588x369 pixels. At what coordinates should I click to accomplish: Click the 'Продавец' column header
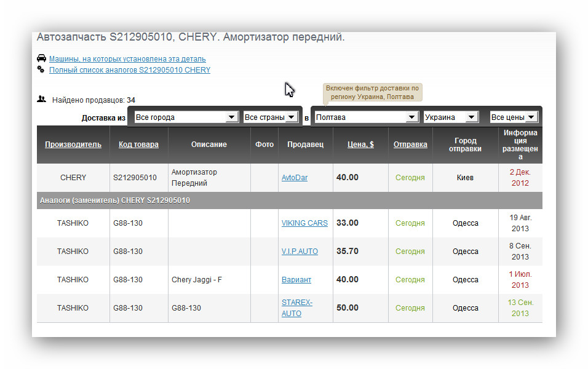305,145
